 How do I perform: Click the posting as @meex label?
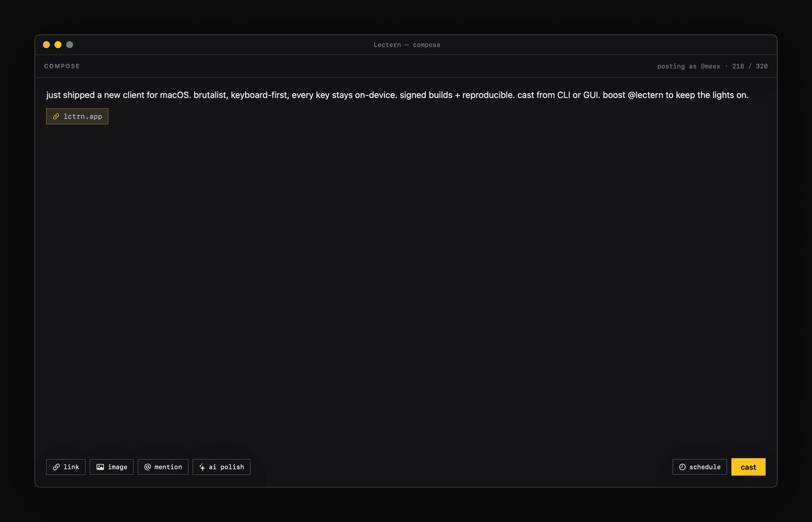coord(689,66)
